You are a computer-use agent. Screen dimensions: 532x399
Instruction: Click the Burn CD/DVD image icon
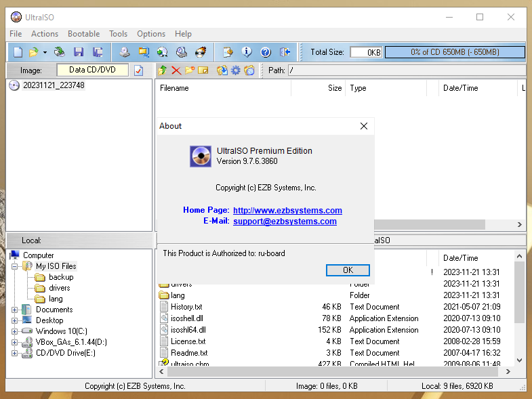pos(201,52)
